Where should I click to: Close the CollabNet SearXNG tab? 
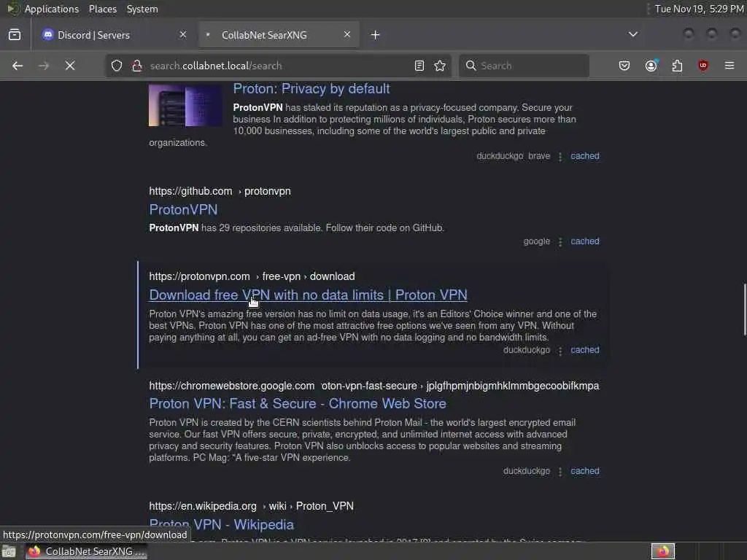pyautogui.click(x=347, y=34)
